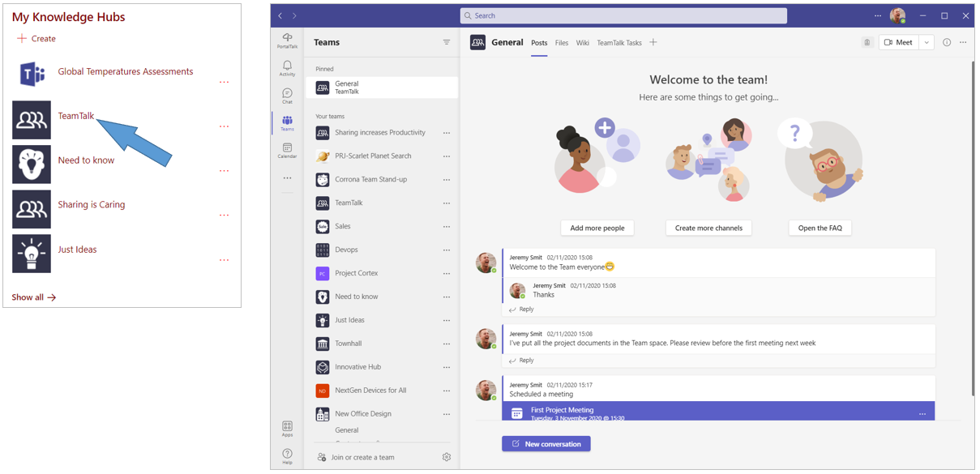Start a New conversation
980x474 pixels.
(546, 444)
